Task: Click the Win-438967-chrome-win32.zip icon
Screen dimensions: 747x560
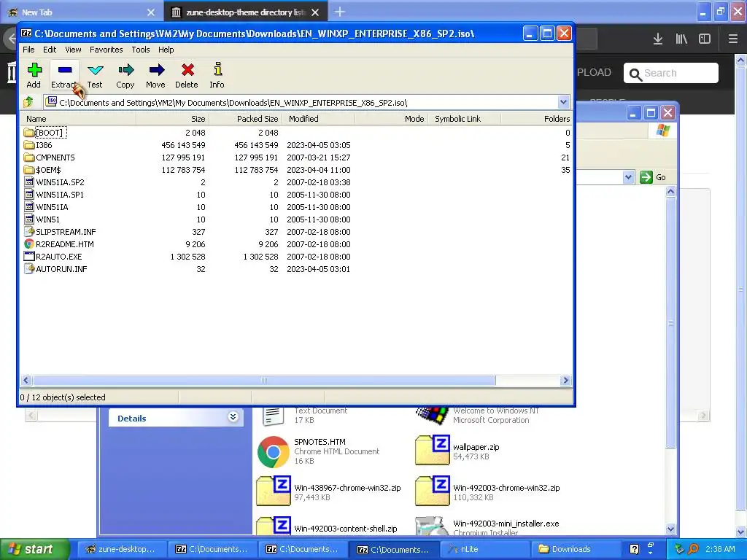Action: (274, 491)
